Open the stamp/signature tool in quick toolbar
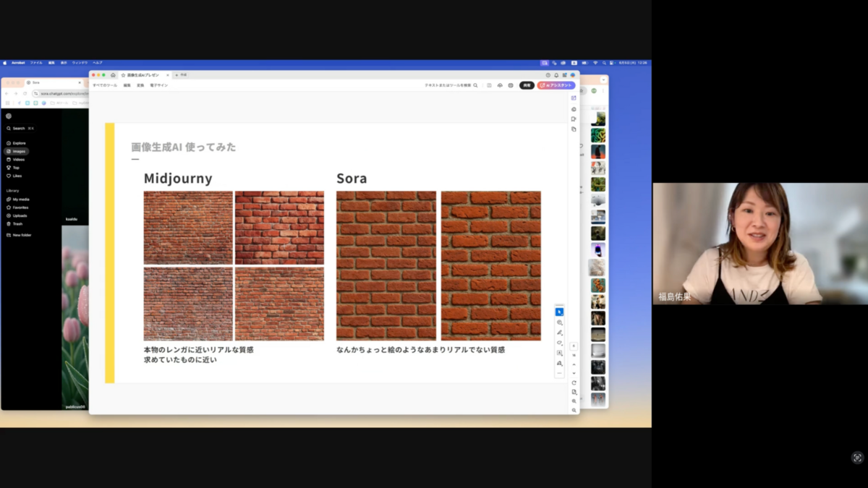The width and height of the screenshot is (868, 488). point(559,363)
